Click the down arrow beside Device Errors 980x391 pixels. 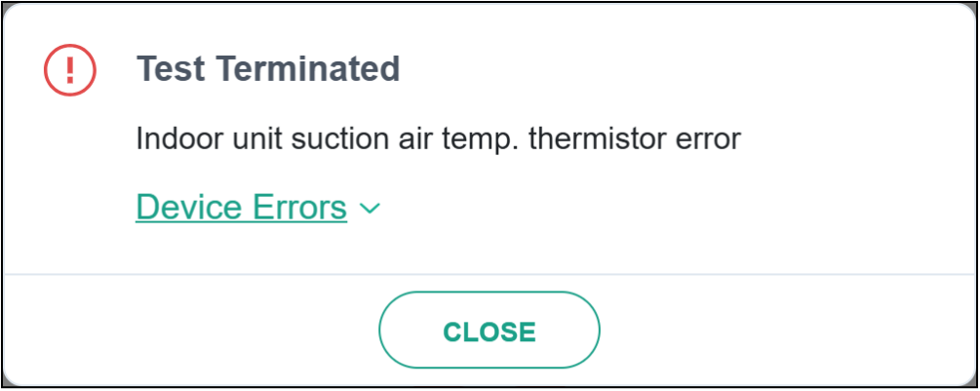pyautogui.click(x=370, y=209)
